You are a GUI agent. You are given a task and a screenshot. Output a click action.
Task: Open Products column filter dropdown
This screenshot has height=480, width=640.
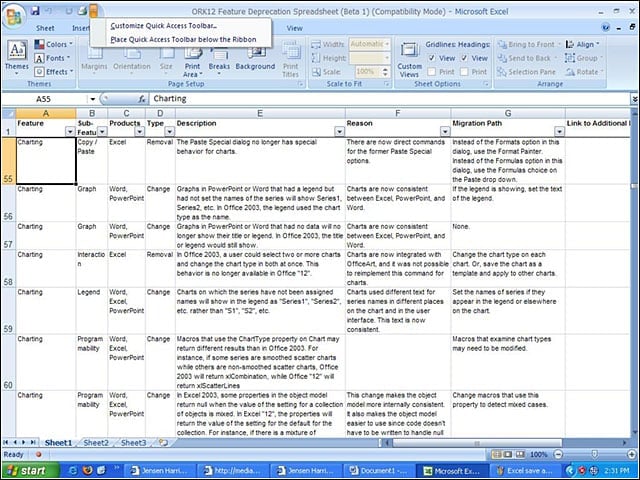pos(140,131)
